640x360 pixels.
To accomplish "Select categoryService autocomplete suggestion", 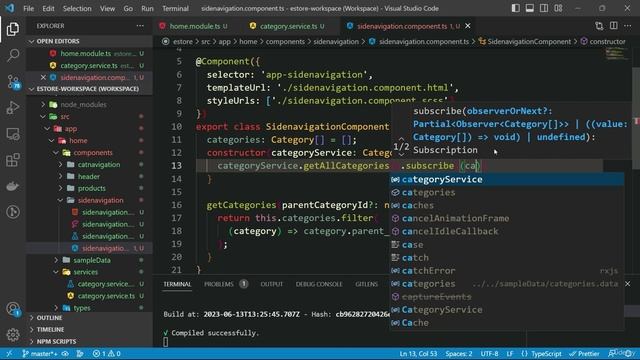I will pos(507,179).
